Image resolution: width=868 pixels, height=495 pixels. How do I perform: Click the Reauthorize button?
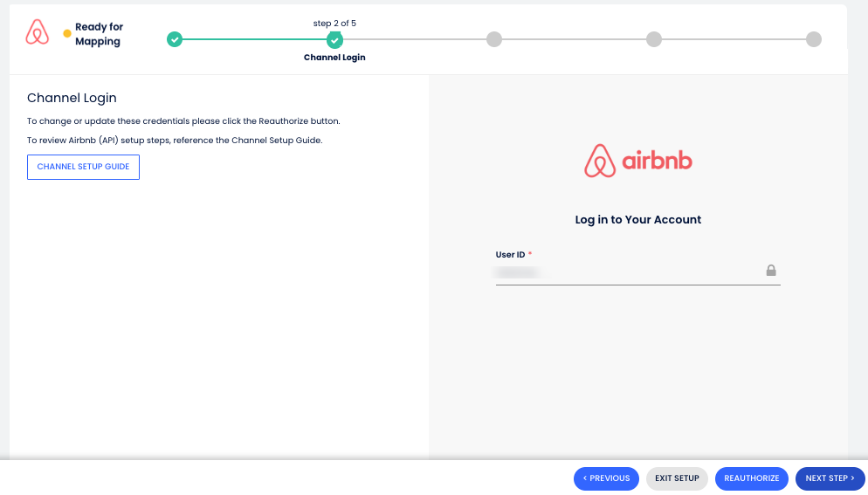751,478
